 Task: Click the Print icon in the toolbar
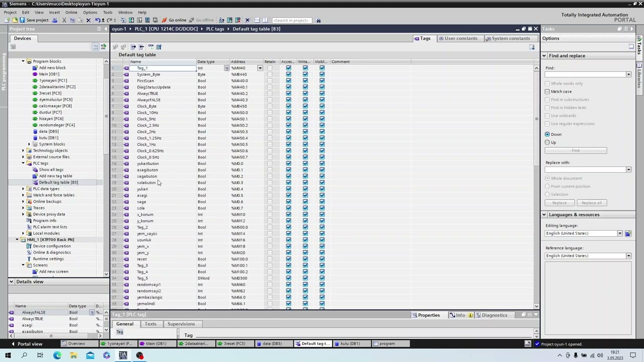coord(54,20)
